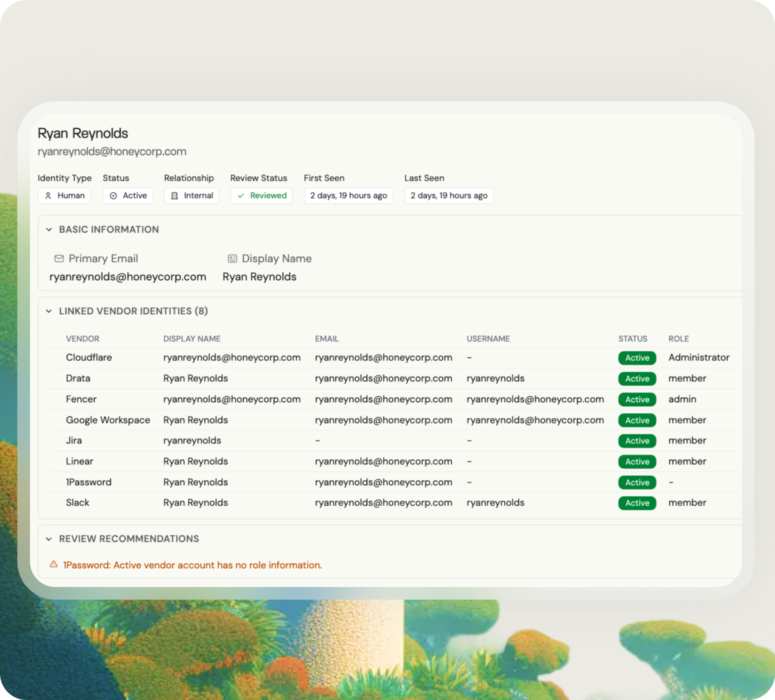The width and height of the screenshot is (775, 700).
Task: Click the envelope icon beside Primary Email
Action: [x=59, y=258]
